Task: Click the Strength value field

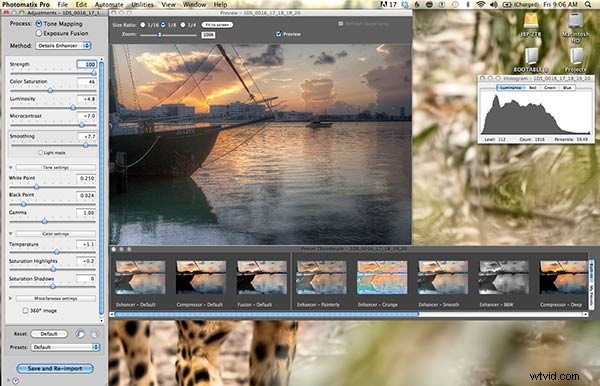Action: [x=86, y=64]
